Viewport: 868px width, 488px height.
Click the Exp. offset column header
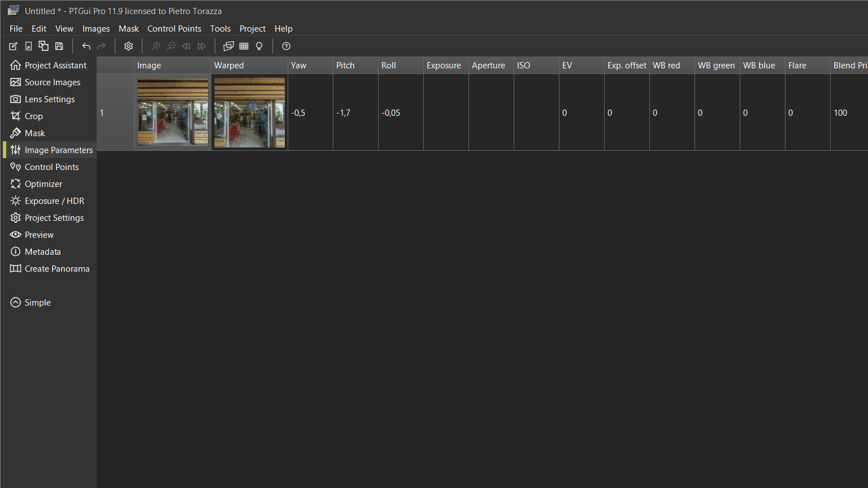(627, 66)
